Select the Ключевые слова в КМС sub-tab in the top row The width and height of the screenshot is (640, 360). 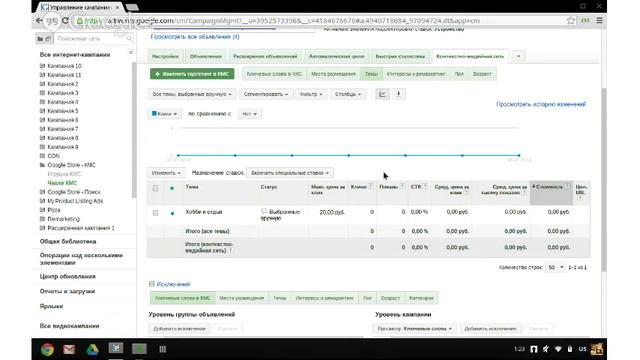pyautogui.click(x=274, y=74)
